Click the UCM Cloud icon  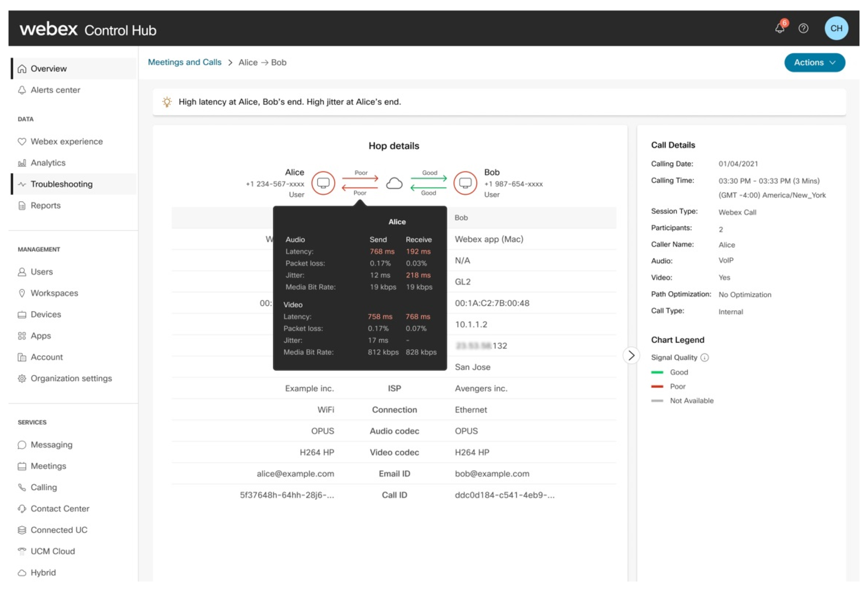pyautogui.click(x=22, y=551)
